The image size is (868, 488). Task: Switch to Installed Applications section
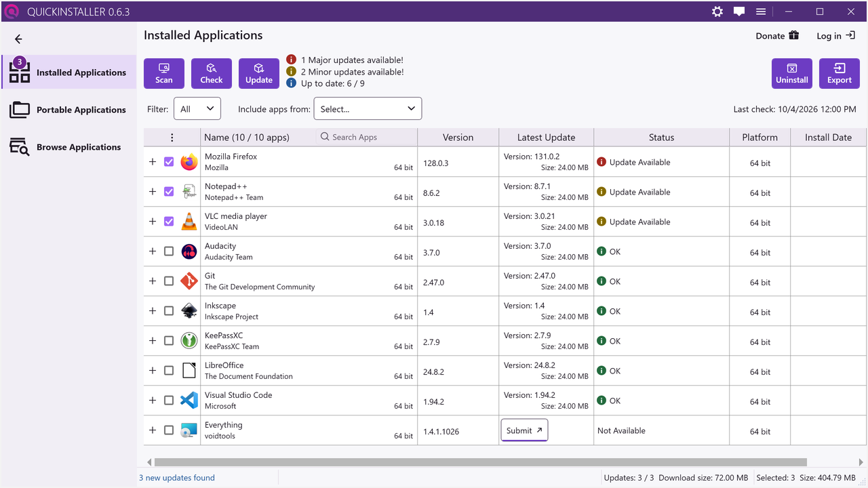pyautogui.click(x=68, y=72)
